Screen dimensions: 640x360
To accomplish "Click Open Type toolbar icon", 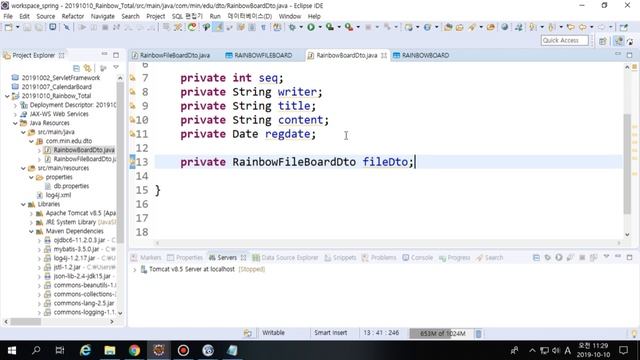I will click(448, 27).
